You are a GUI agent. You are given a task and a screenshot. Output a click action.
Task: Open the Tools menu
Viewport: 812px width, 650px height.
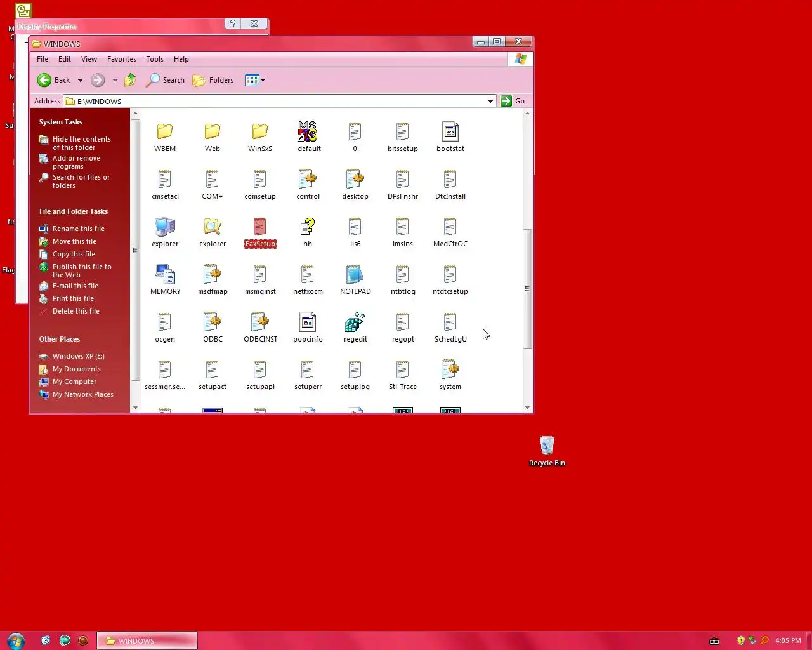coord(155,59)
